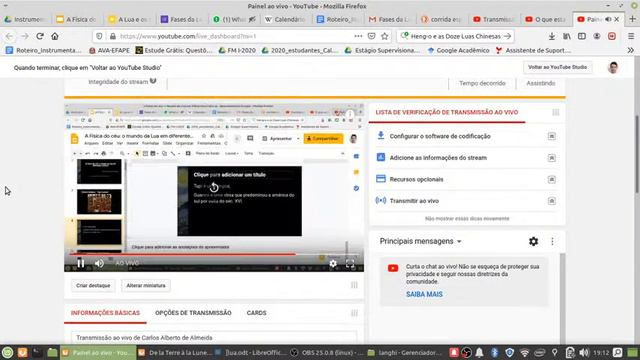640x360 pixels.
Task: Show more bookmarks with the chevron
Action: (631, 50)
